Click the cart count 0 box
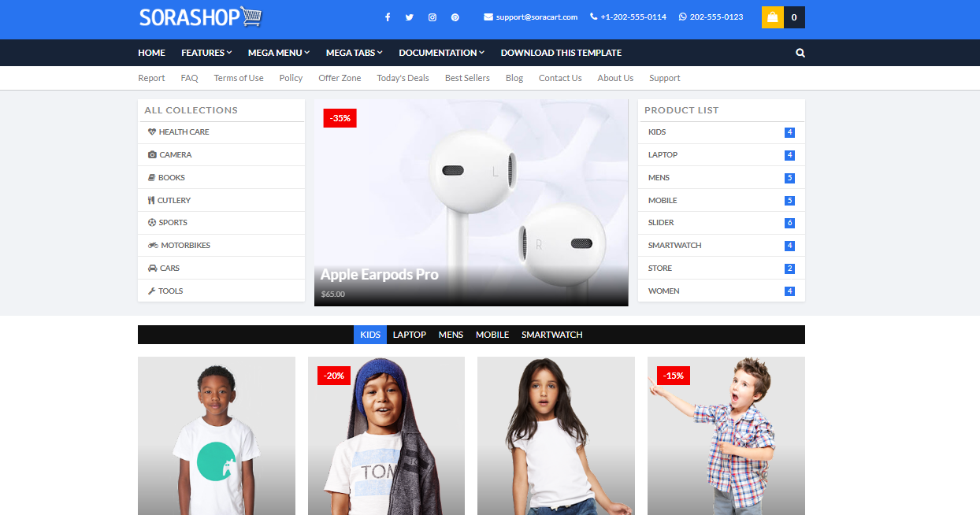 (x=794, y=17)
